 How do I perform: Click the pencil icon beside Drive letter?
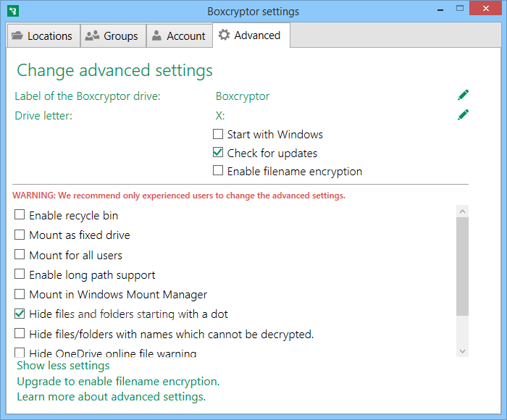(463, 114)
